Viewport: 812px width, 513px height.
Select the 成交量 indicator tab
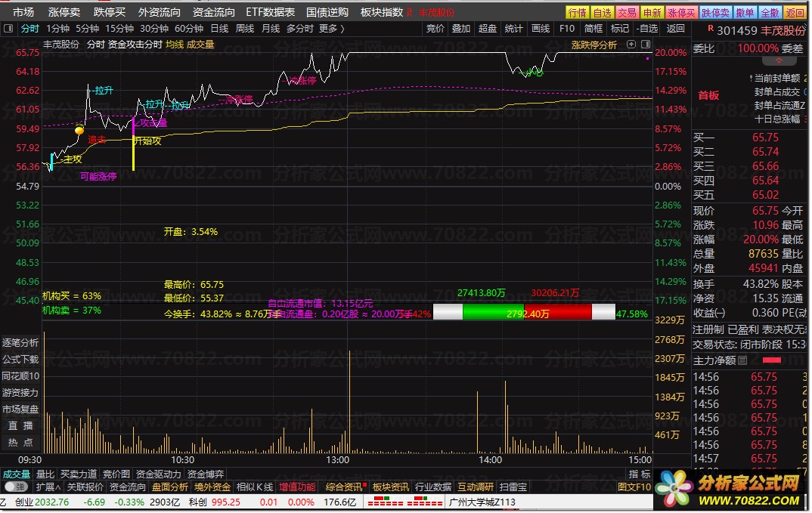coord(17,474)
